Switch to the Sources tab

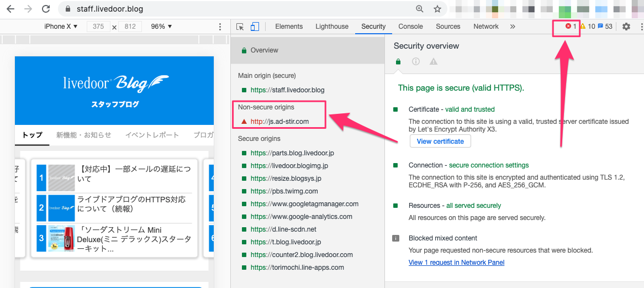coord(448,27)
